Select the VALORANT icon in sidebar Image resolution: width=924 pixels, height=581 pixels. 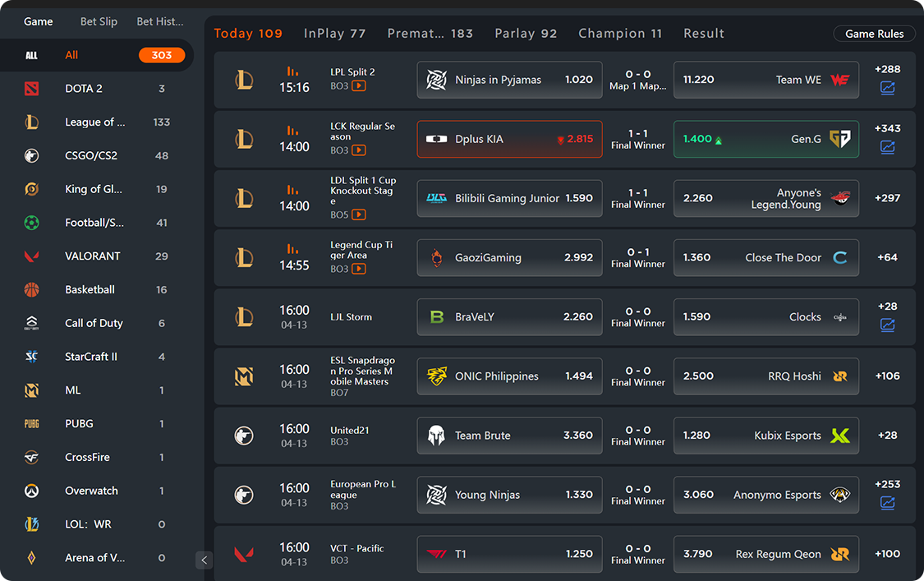coord(31,256)
